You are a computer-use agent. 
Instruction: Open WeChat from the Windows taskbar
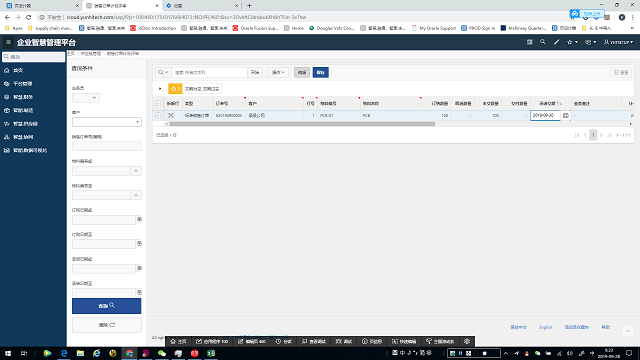[162, 353]
